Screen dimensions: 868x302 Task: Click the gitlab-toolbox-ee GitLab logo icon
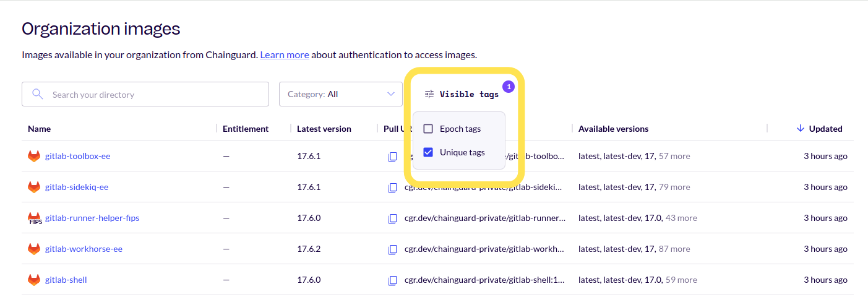(34, 156)
